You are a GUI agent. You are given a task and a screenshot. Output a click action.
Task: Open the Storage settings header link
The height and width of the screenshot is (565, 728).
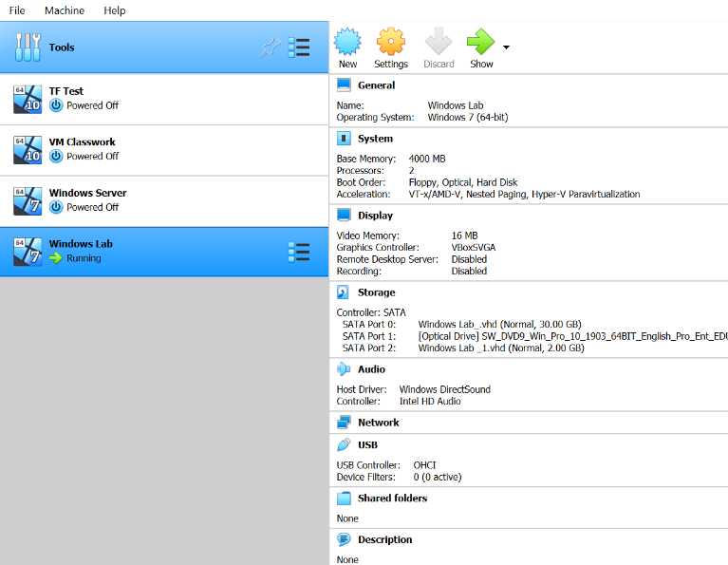[377, 292]
